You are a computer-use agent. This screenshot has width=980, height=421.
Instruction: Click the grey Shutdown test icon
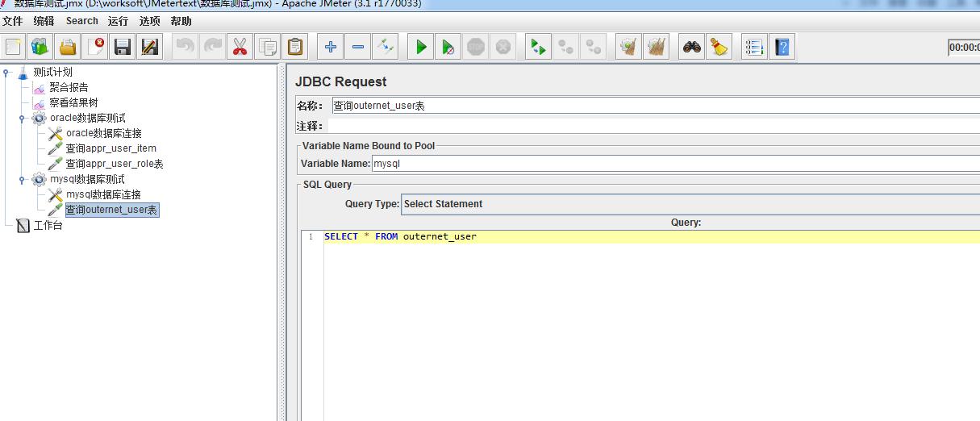click(x=503, y=47)
